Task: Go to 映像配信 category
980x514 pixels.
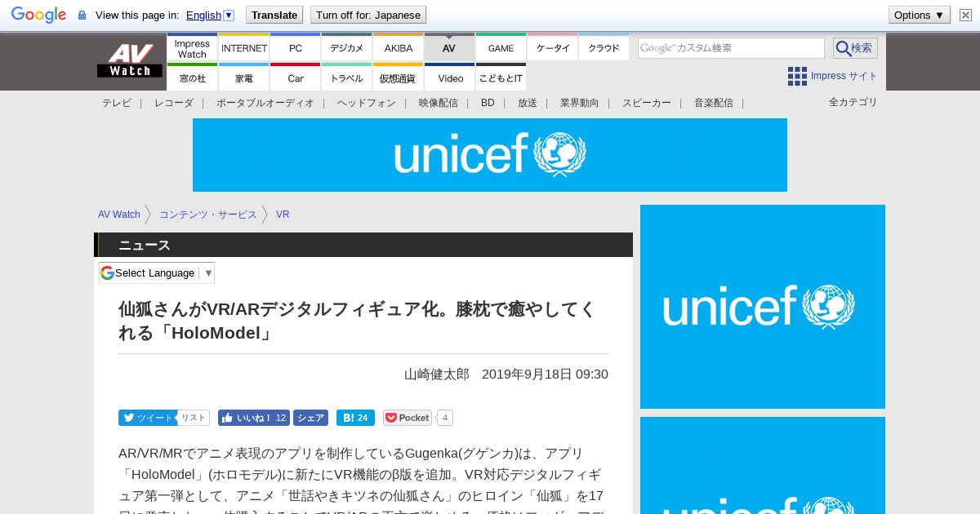Action: click(438, 103)
